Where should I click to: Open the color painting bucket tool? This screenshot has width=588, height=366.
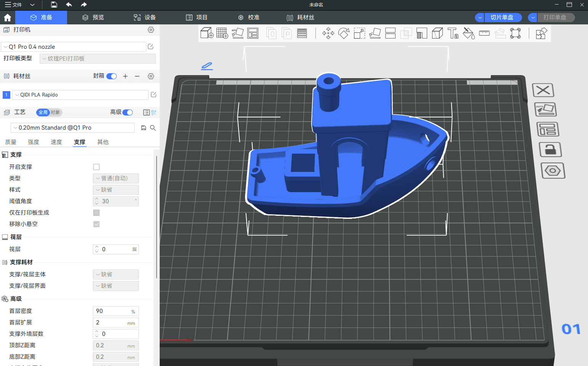[468, 33]
